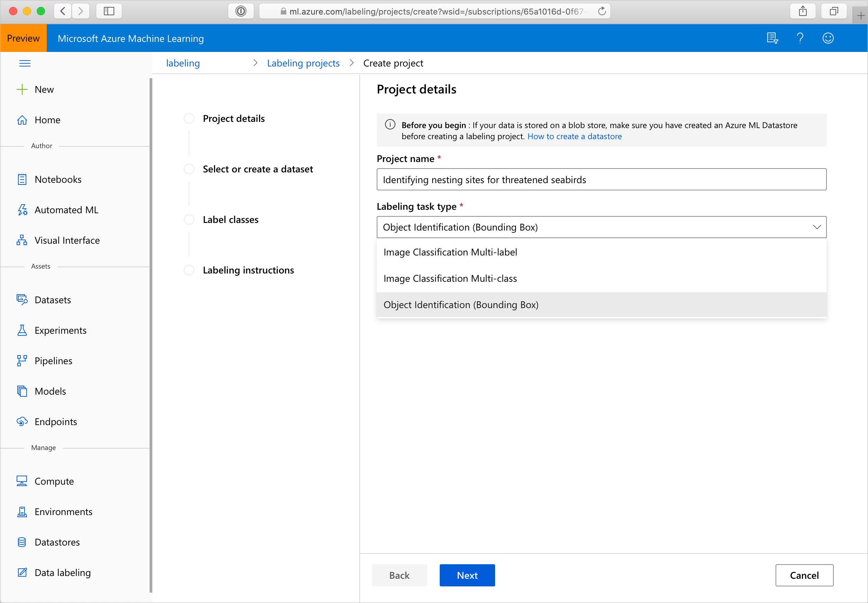Select the Project details step circle

(189, 119)
